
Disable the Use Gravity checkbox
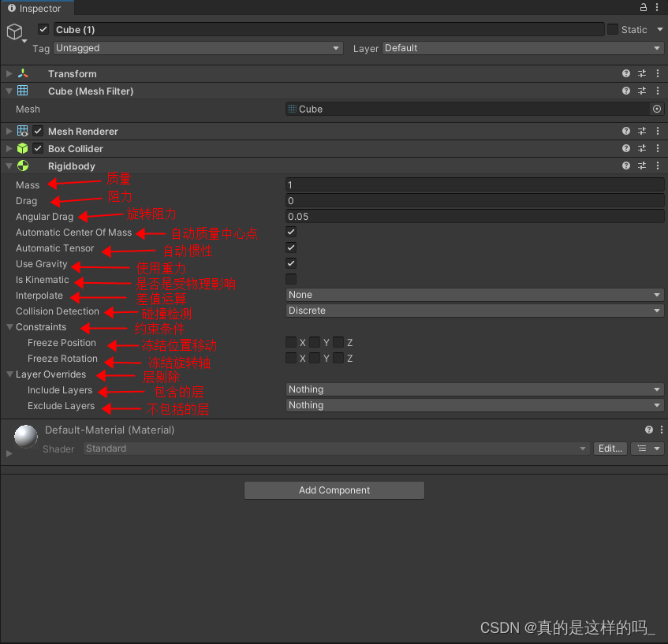pos(290,263)
